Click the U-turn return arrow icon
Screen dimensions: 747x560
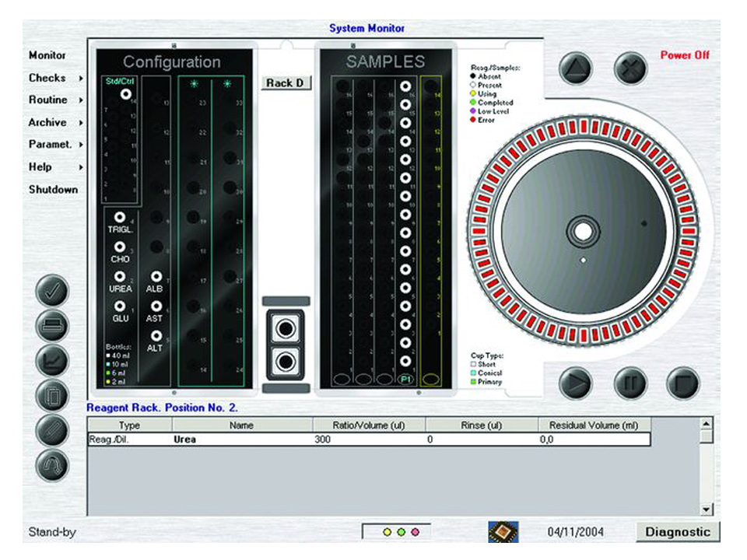coord(52,465)
